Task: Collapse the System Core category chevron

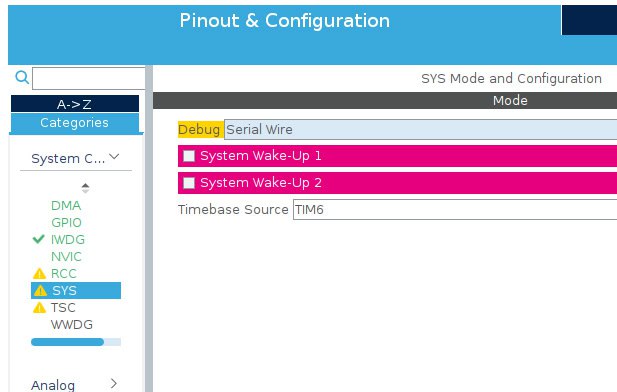Action: 114,157
